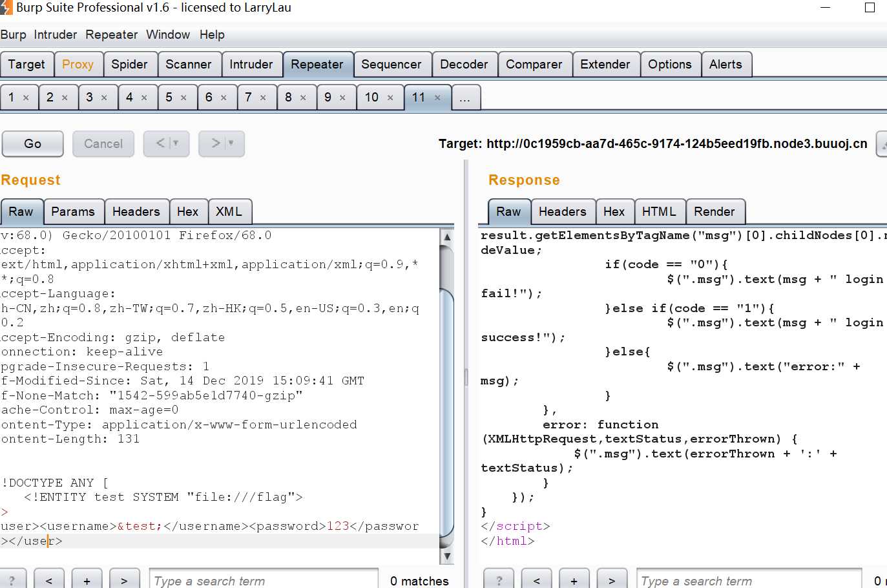
Task: Click the ENTITY file:///flag line
Action: [x=163, y=498]
